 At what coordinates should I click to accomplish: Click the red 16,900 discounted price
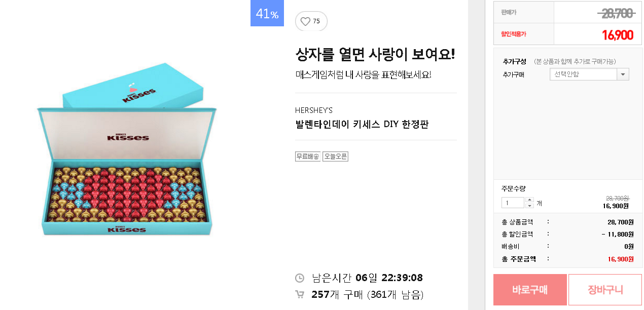617,35
